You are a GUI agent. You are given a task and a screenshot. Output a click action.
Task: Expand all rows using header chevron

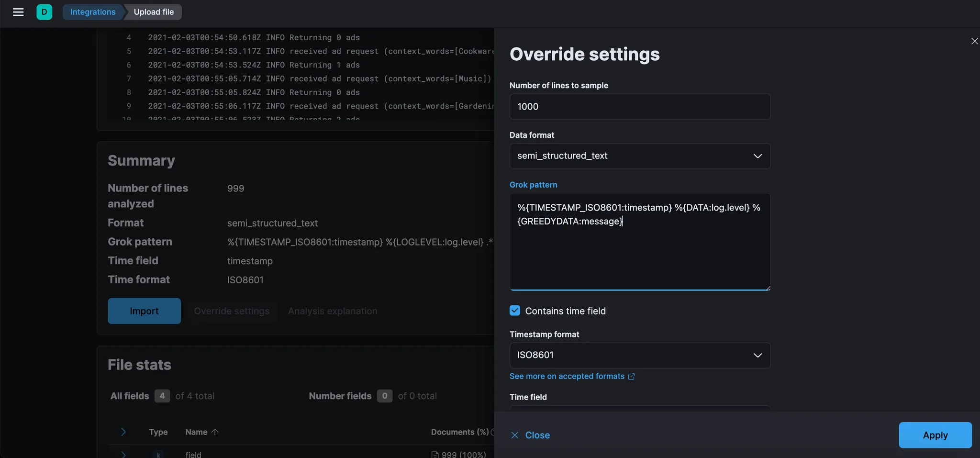[x=123, y=432]
